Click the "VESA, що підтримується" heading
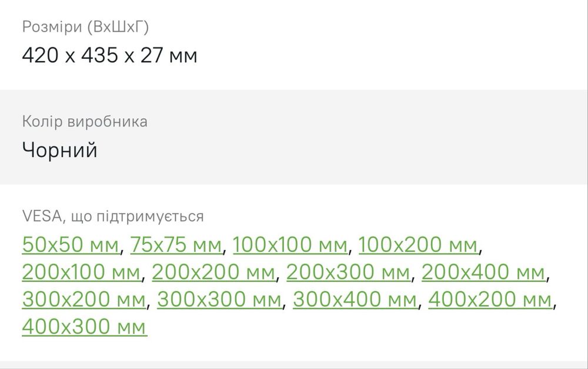588x369 pixels. (113, 217)
